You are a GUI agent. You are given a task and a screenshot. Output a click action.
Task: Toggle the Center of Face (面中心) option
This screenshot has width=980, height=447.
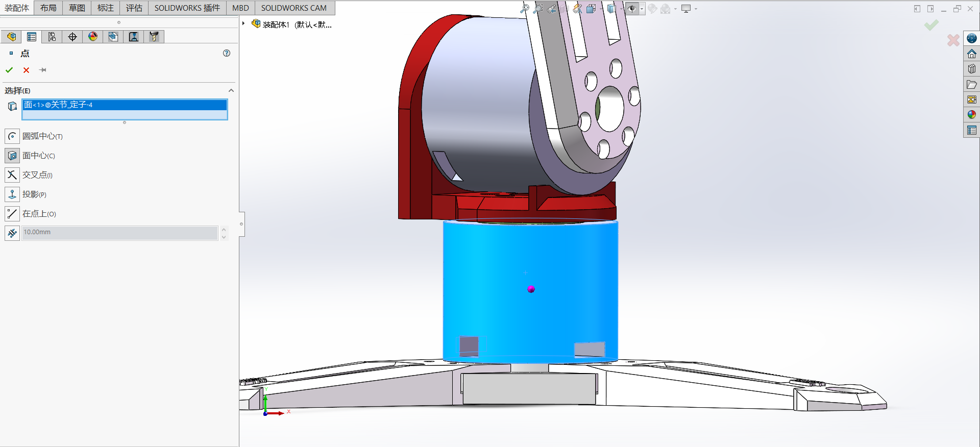tap(12, 156)
